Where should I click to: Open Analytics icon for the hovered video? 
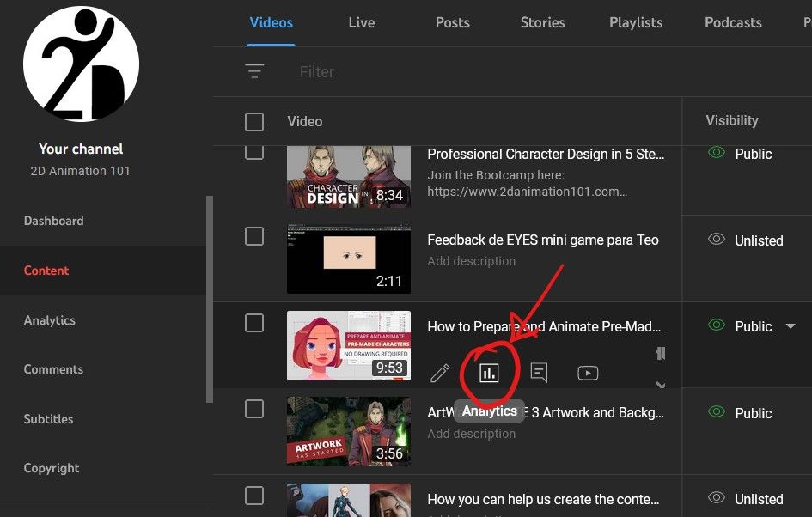click(489, 373)
